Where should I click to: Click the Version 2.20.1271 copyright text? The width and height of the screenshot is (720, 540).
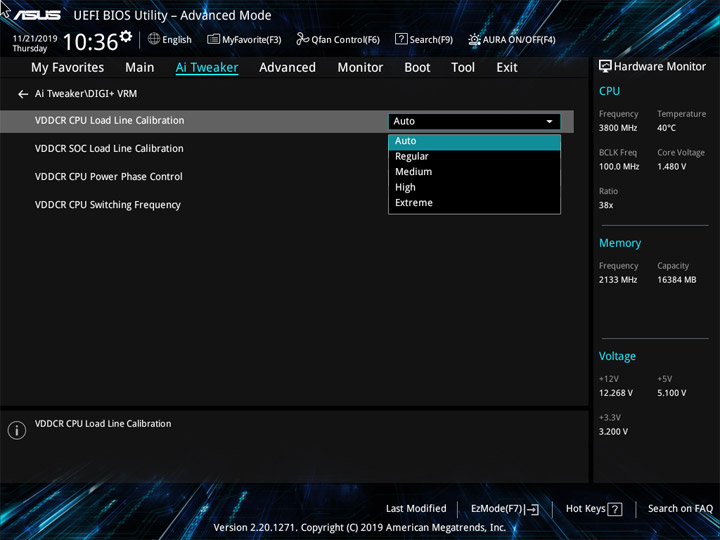tap(360, 527)
